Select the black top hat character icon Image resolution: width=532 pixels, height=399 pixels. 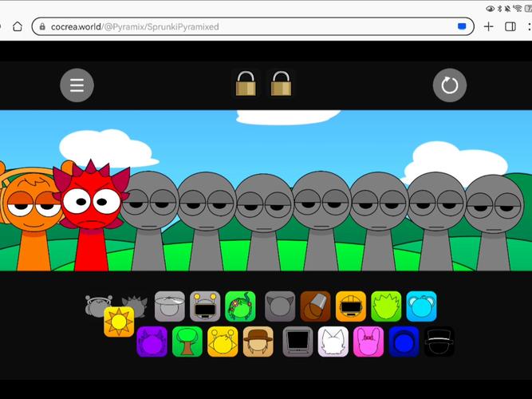click(x=439, y=342)
